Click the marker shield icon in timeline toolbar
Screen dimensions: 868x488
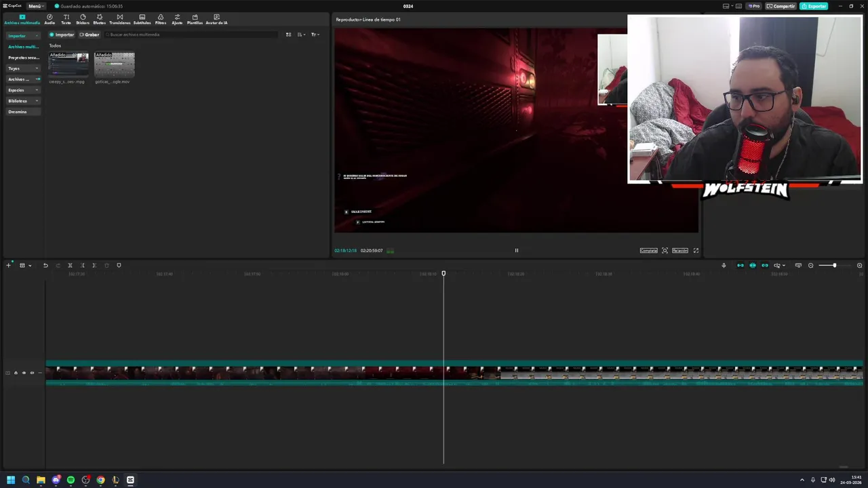[x=119, y=265]
